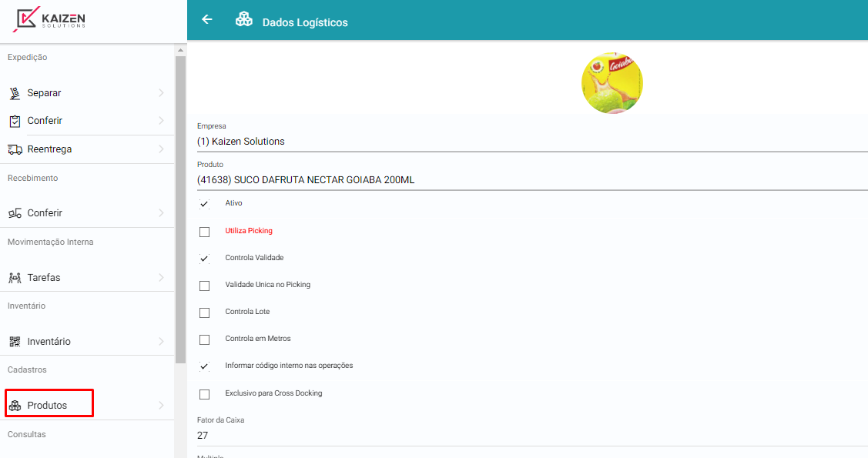Toggle Informar código interno nas operações
This screenshot has width=868, height=458.
(x=204, y=366)
